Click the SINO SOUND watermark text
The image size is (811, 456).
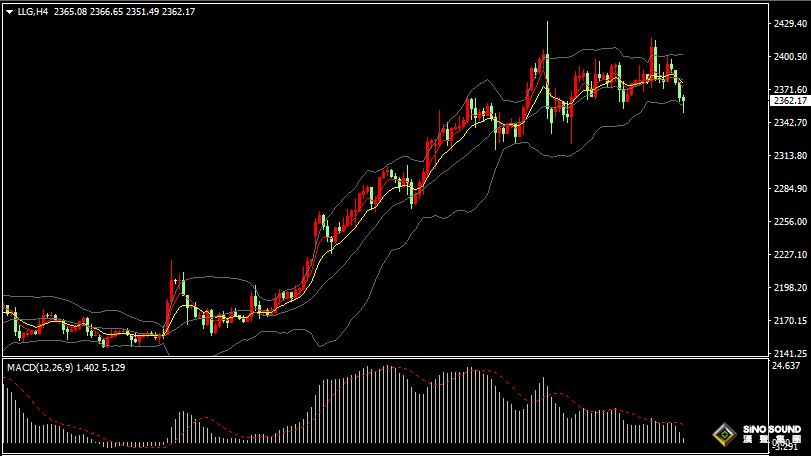tap(770, 430)
